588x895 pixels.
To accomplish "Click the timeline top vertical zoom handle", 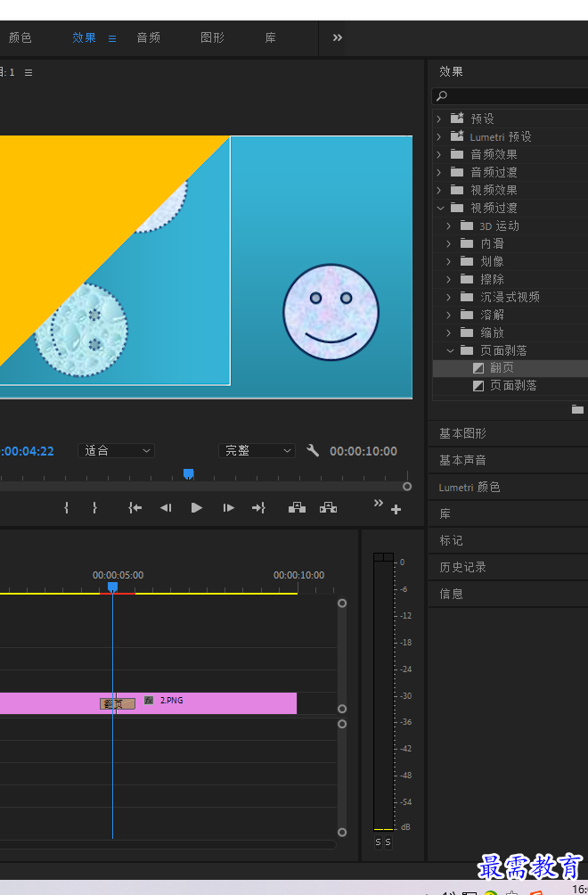I will point(342,604).
